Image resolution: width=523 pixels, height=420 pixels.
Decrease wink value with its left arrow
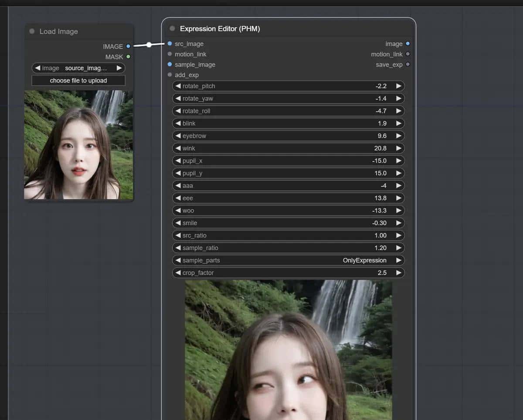tap(178, 148)
